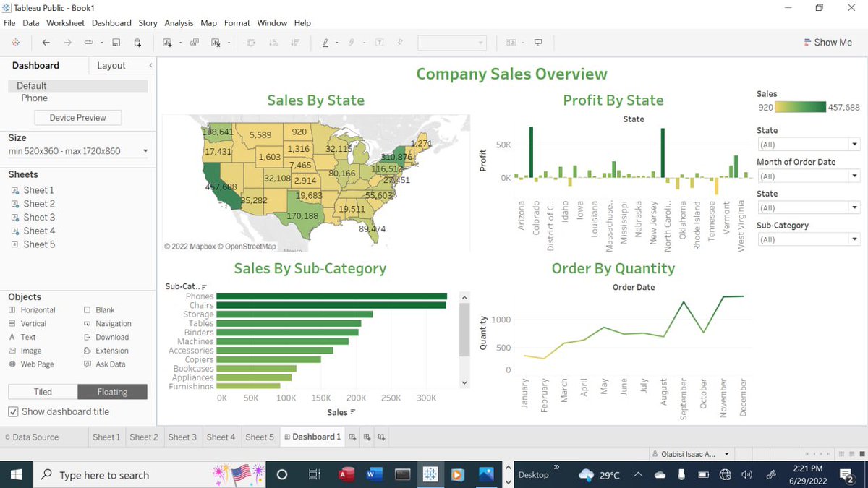
Task: Click the Save floppy disk icon
Action: 116,43
